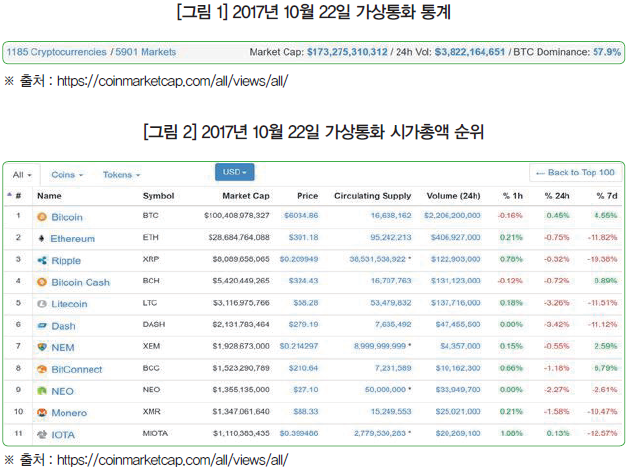Click the NEM shield logo icon

pos(42,347)
